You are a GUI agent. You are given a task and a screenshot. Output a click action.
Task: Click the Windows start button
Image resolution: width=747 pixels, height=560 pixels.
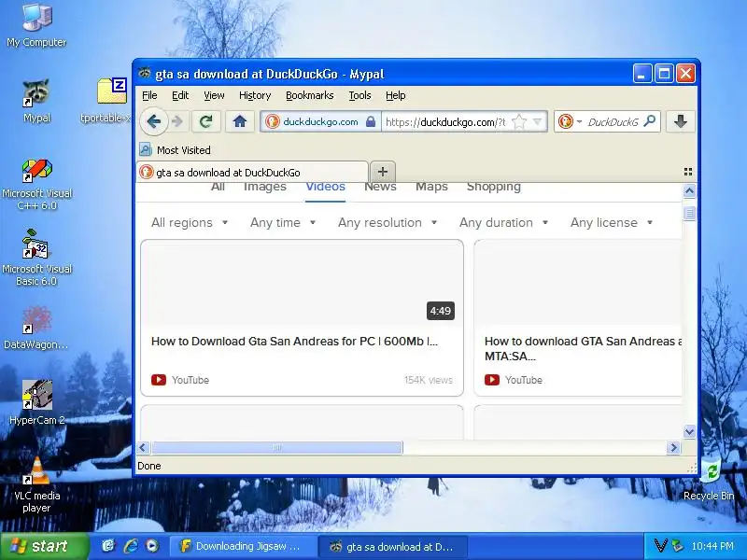[x=44, y=546]
